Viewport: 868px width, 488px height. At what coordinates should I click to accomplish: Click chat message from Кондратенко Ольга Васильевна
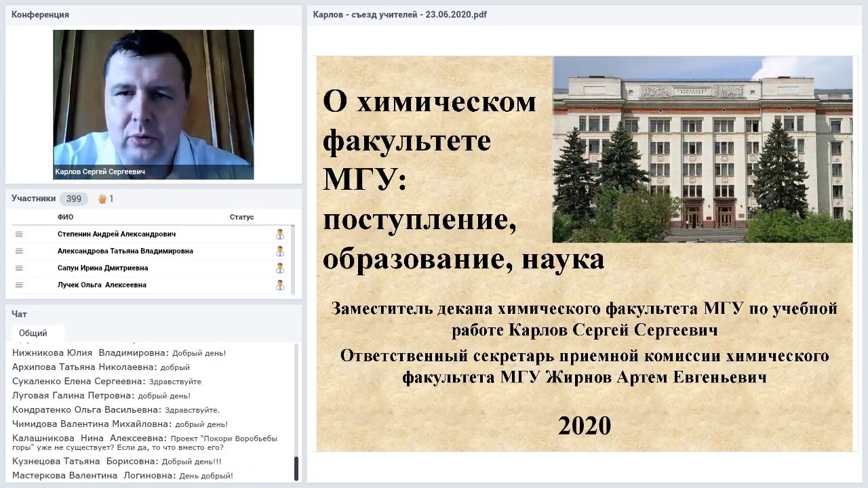[116, 410]
